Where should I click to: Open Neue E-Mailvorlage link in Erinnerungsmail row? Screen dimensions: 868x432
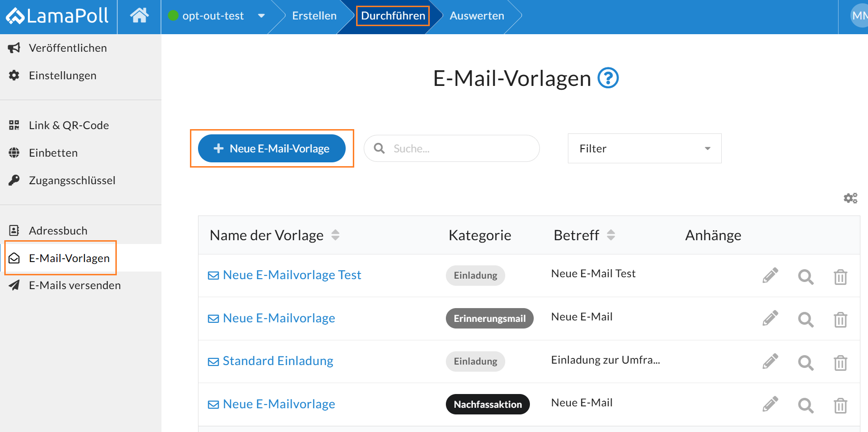pos(279,318)
